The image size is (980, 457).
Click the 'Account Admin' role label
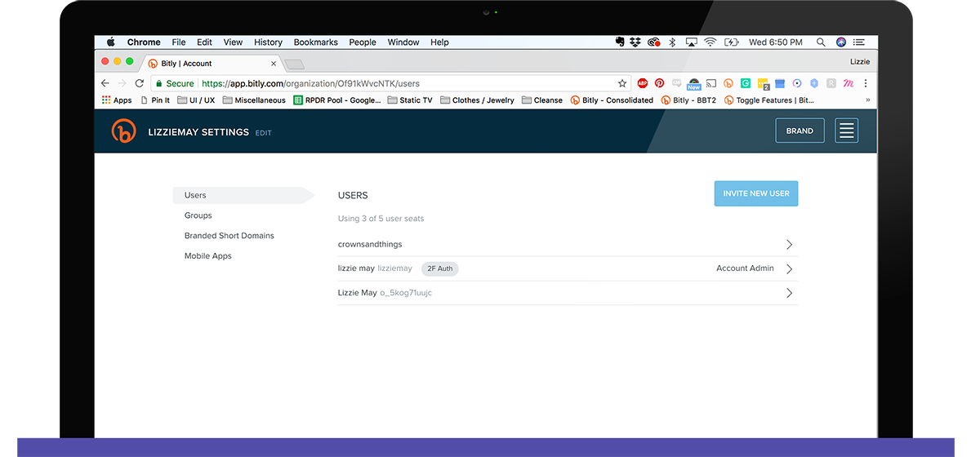[745, 268]
